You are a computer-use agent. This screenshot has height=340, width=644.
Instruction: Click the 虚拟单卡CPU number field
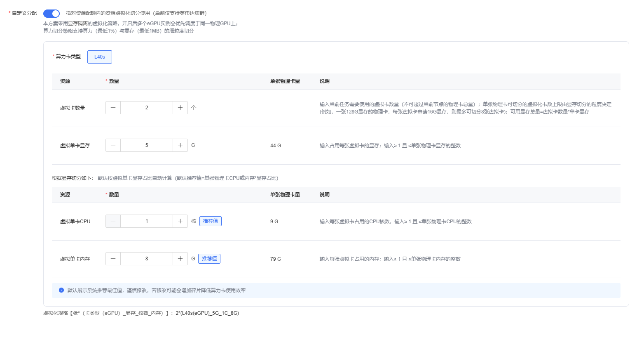(147, 221)
